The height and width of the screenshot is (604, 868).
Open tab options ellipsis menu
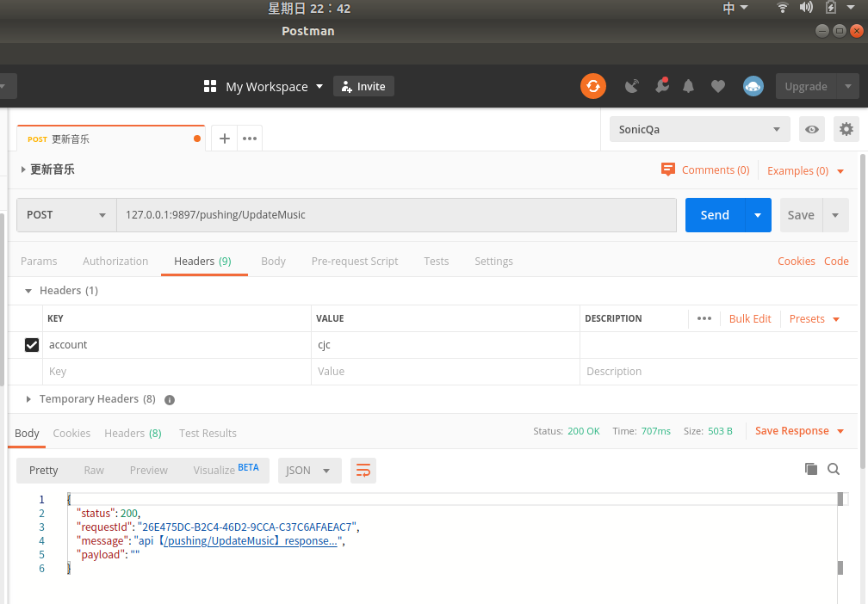point(250,139)
